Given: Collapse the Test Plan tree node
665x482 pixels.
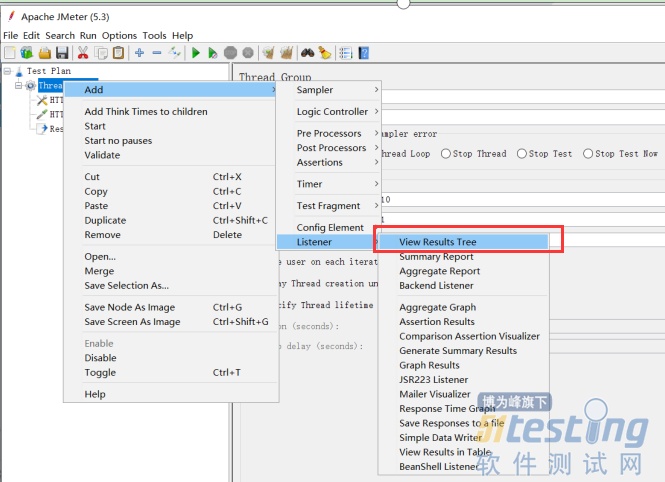Looking at the screenshot, I should tap(7, 71).
